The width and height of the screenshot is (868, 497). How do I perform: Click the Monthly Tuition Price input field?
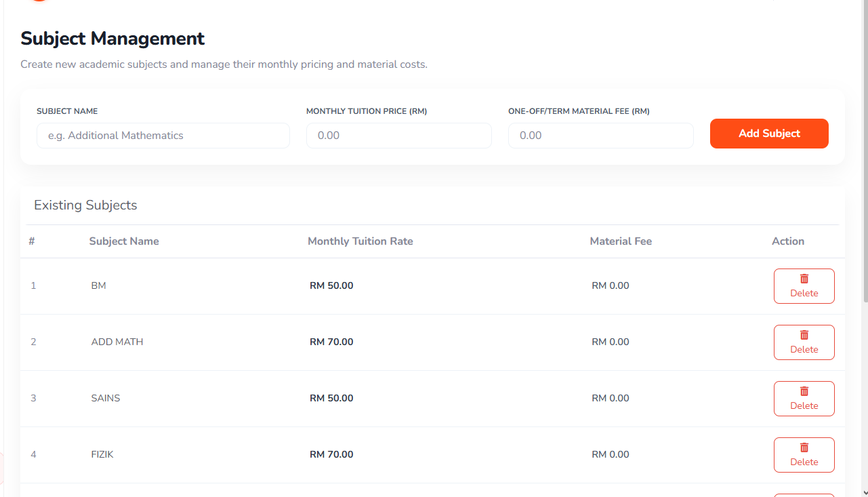[399, 136]
